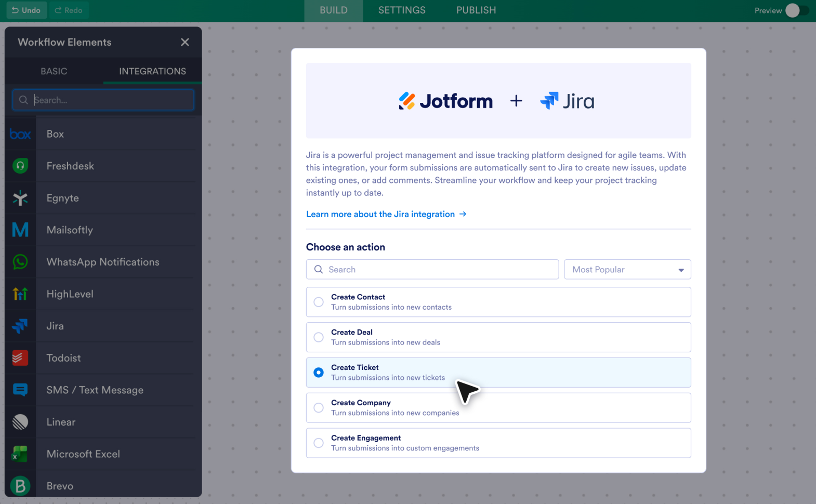Toggle the Preview switch
This screenshot has width=816, height=504.
pos(797,10)
